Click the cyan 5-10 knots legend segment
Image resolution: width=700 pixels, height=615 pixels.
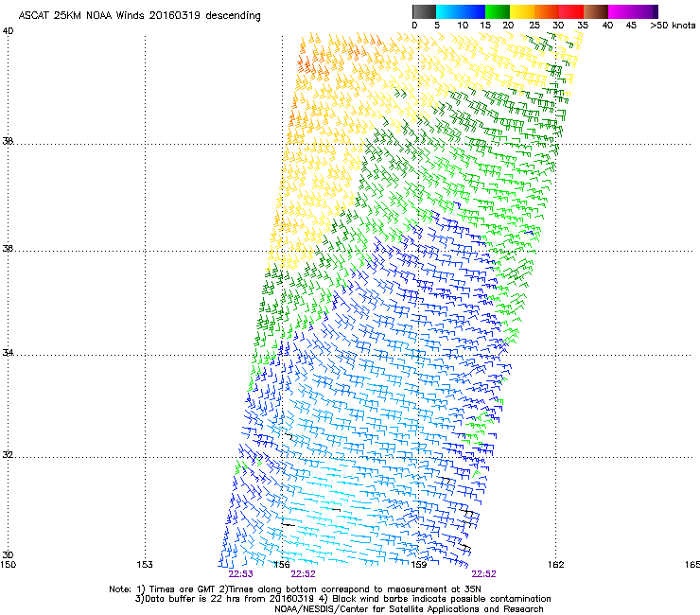pyautogui.click(x=448, y=11)
